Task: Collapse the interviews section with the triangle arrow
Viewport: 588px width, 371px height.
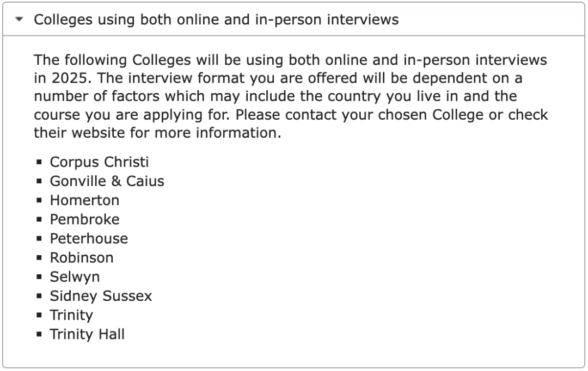Action: tap(20, 20)
